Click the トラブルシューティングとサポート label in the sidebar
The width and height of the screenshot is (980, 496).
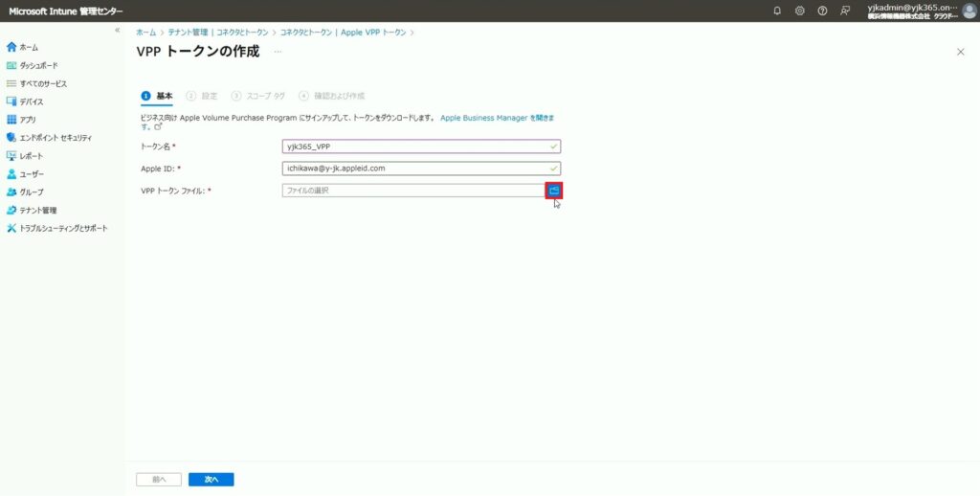coord(64,228)
